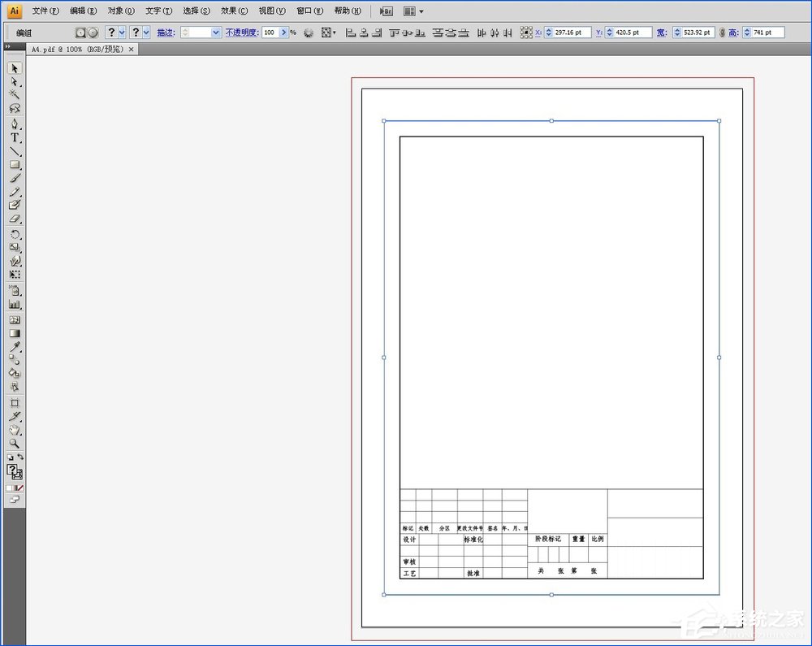Image resolution: width=812 pixels, height=646 pixels.
Task: Choose the Zoom magnifier tool
Action: [x=15, y=444]
